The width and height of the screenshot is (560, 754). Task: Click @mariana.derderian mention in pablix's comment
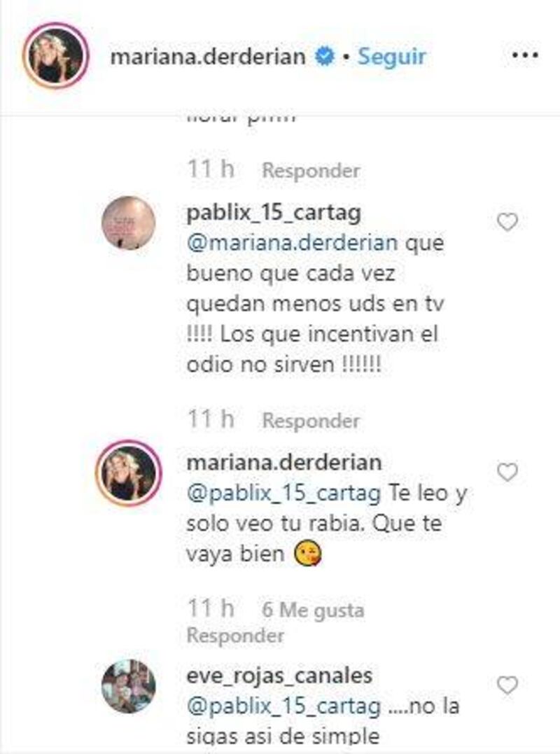point(293,243)
